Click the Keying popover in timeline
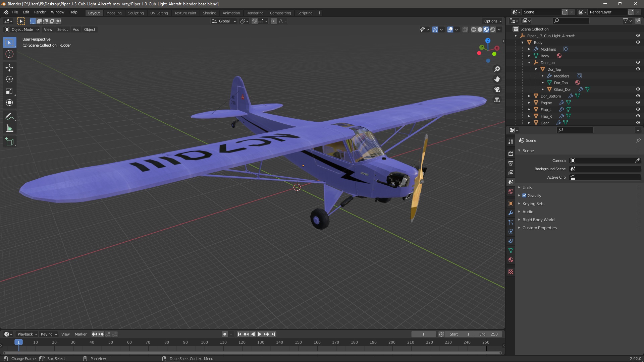This screenshot has width=644, height=362. [x=49, y=334]
